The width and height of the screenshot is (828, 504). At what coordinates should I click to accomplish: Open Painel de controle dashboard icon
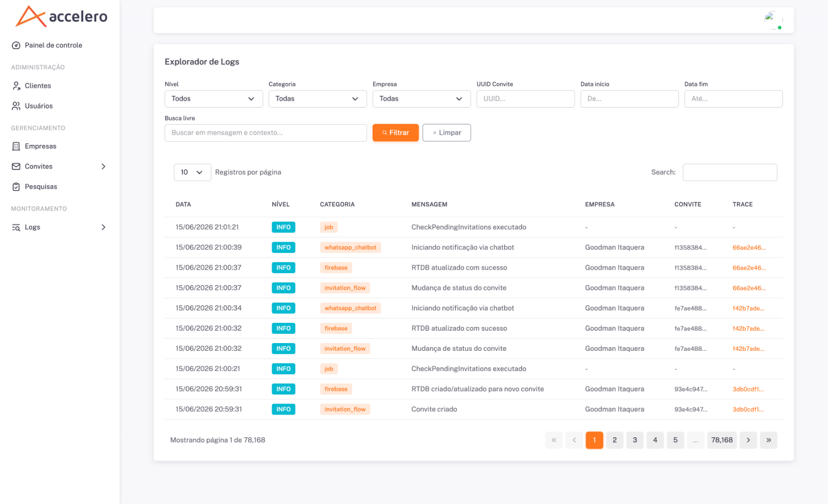pyautogui.click(x=16, y=46)
